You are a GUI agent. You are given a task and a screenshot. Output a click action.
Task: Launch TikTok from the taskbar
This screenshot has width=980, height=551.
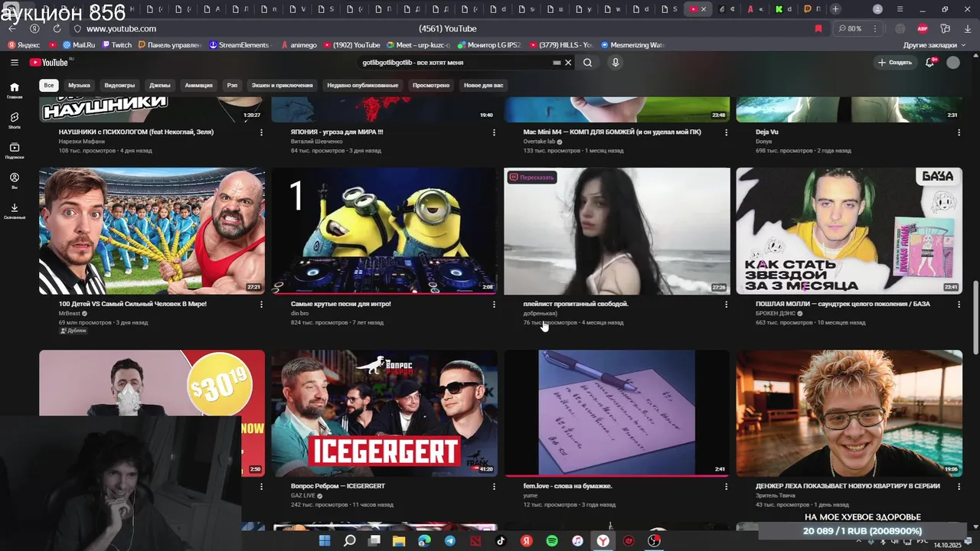[501, 541]
